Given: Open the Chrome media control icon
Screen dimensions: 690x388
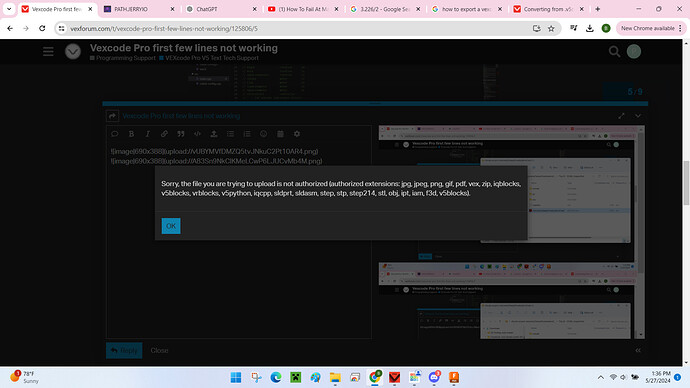Looking at the screenshot, I should pos(573,28).
